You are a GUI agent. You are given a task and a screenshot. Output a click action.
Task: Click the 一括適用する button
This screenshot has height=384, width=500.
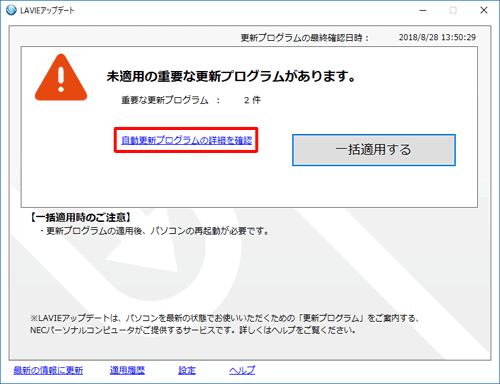tap(374, 150)
